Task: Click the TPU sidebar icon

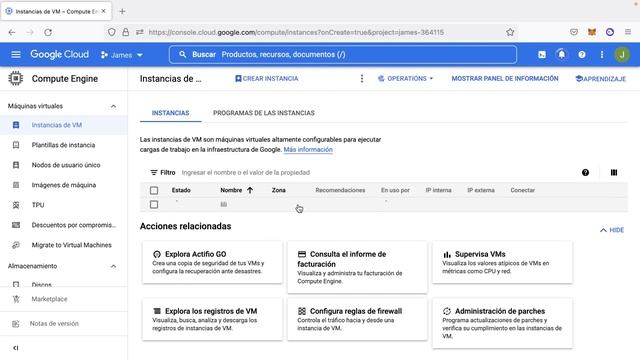Action: coord(16,205)
